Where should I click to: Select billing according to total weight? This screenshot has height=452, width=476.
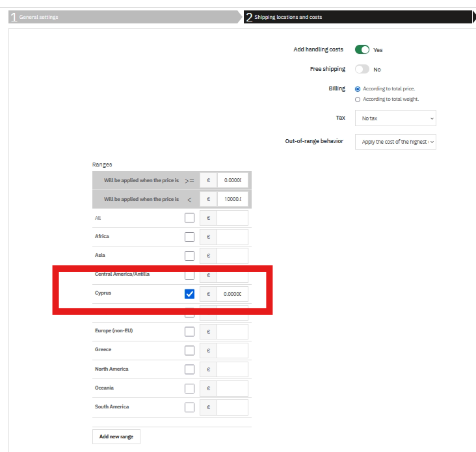(358, 100)
